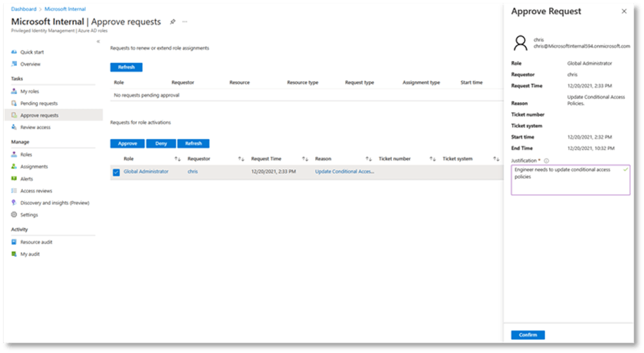Open the more options ellipsis menu
This screenshot has height=353, width=644.
[x=185, y=22]
